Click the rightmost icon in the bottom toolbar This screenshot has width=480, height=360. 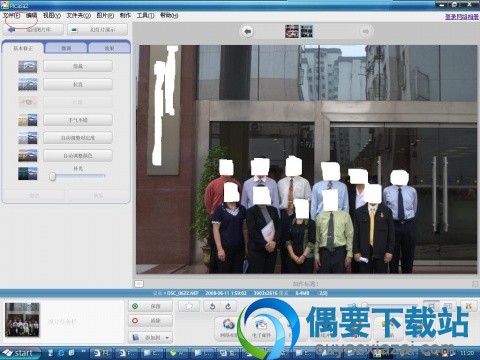[469, 305]
